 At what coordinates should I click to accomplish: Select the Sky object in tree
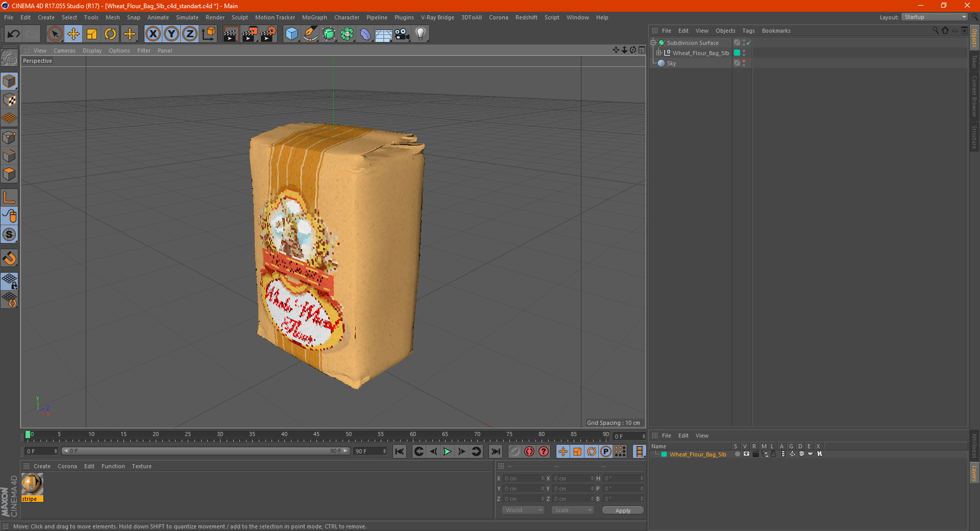[x=671, y=63]
